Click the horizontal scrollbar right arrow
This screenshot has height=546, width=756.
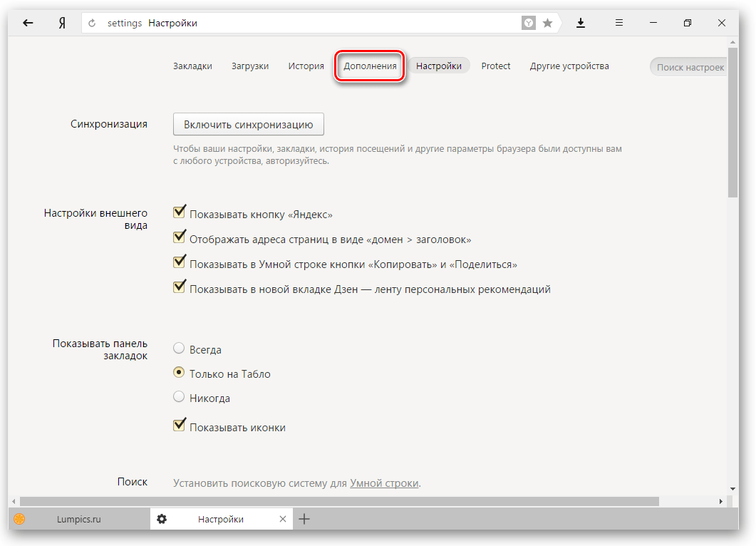pyautogui.click(x=721, y=502)
